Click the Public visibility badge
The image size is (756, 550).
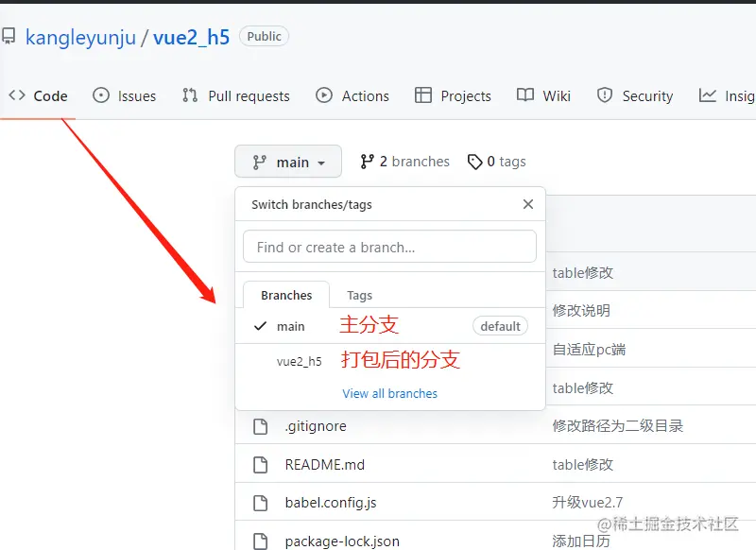[264, 37]
